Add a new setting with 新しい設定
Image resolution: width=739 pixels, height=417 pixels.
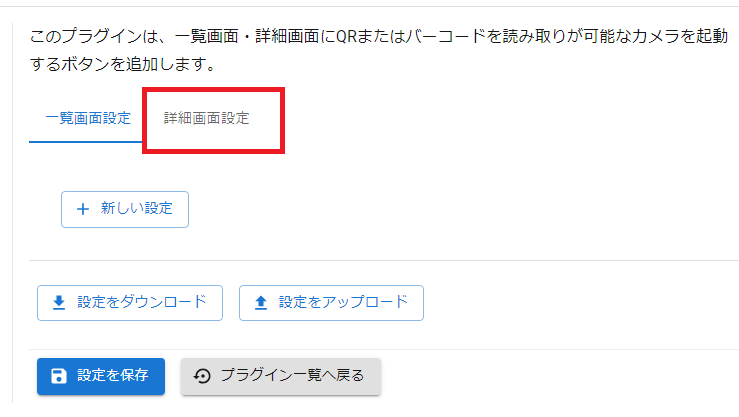pos(125,209)
